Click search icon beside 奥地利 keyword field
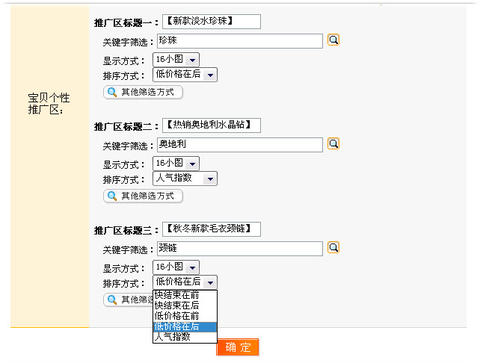 click(x=333, y=144)
